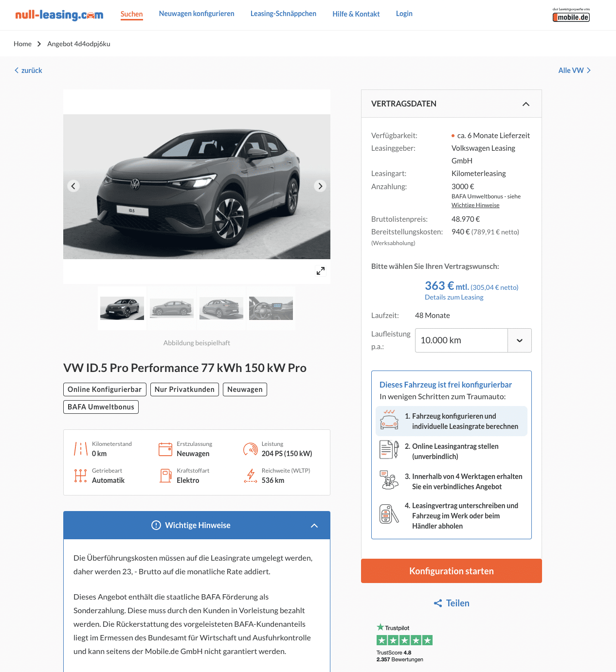Click the 204 PS (150 kW) value

(287, 454)
